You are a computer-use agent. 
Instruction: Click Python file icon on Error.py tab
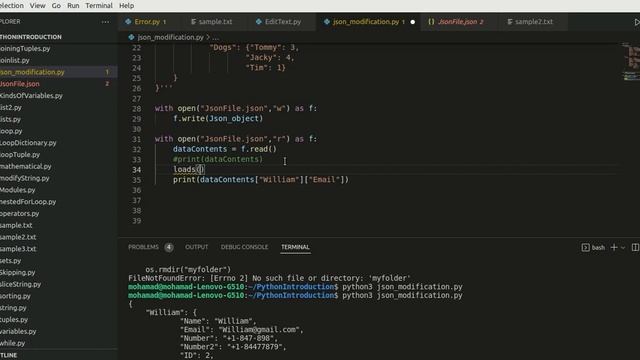pos(129,22)
